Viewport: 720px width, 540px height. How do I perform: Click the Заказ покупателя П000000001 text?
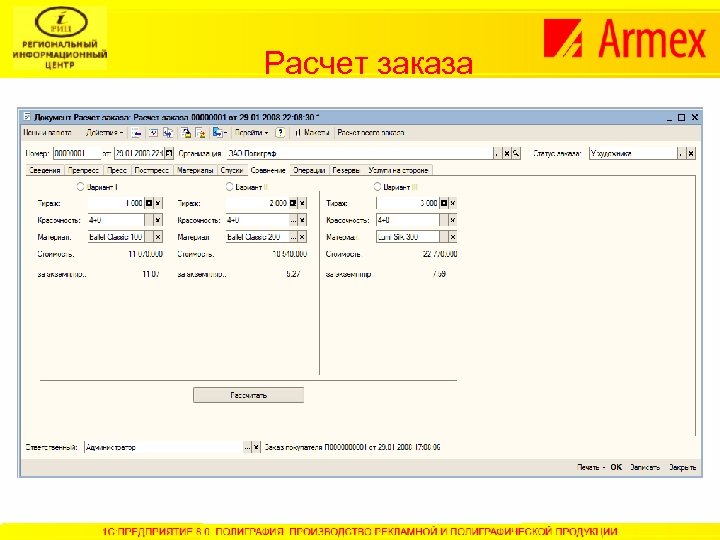(x=353, y=447)
